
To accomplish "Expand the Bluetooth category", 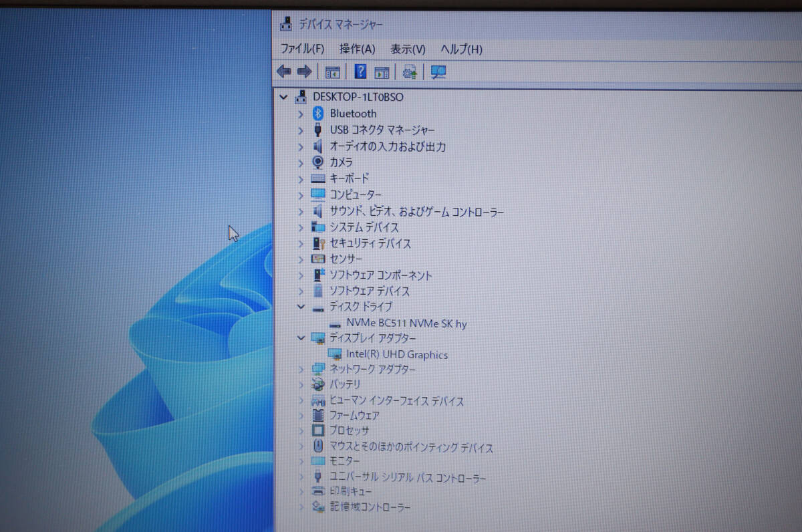I will (301, 114).
